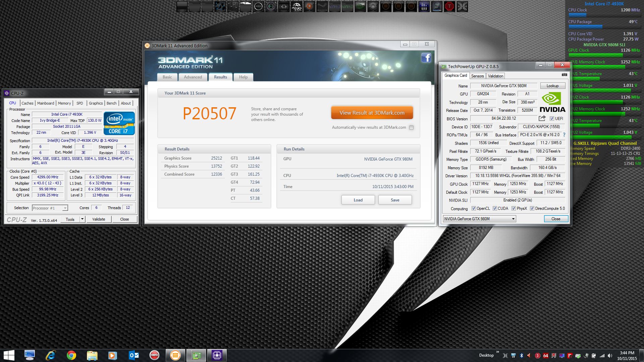Switch to the Basic tab in 3DMark 11

[x=167, y=77]
